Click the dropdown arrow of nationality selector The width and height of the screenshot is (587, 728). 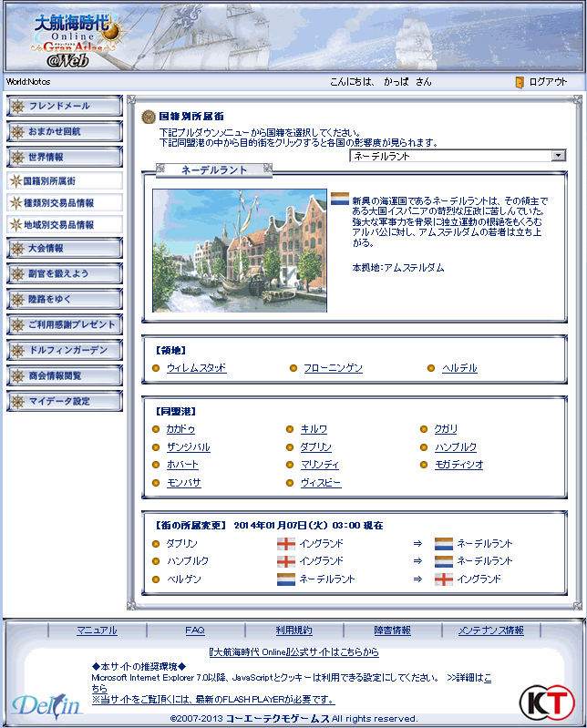559,156
